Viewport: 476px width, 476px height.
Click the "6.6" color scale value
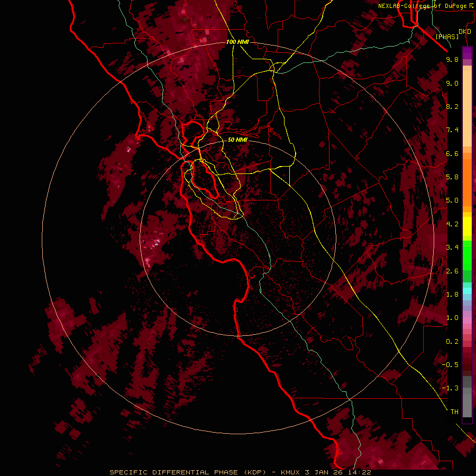click(x=452, y=153)
